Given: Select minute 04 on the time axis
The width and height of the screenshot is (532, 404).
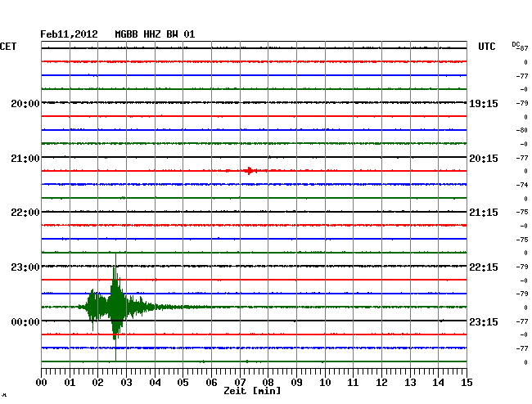Looking at the screenshot, I should [155, 383].
